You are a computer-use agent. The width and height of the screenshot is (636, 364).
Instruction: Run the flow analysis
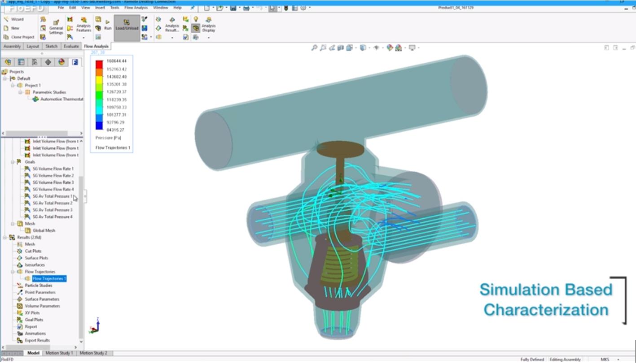click(108, 25)
